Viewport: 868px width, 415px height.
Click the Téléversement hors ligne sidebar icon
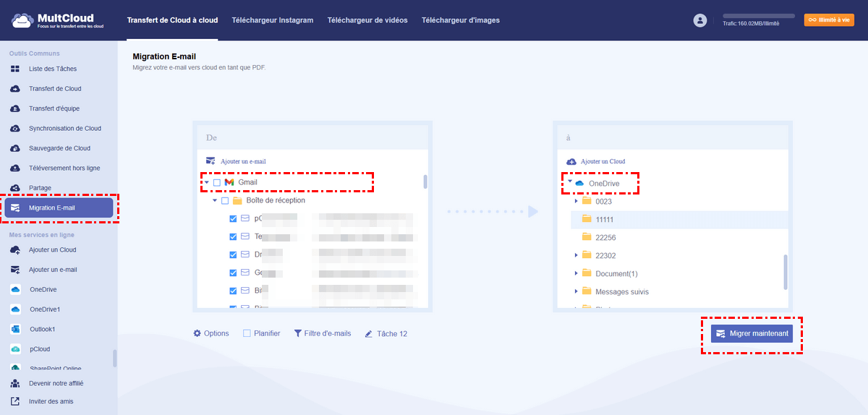click(x=15, y=168)
